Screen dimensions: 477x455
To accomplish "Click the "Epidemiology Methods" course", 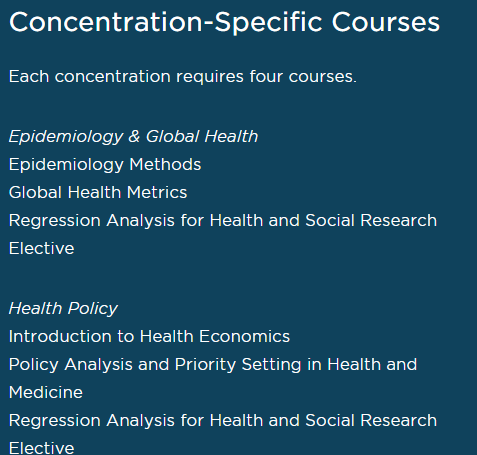I will (105, 165).
